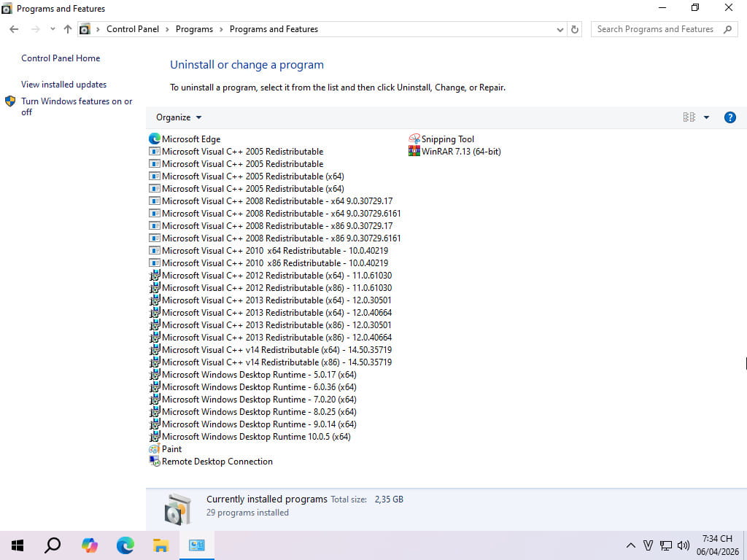Select the Snipping Tool entry name
747x560 pixels.
click(448, 139)
